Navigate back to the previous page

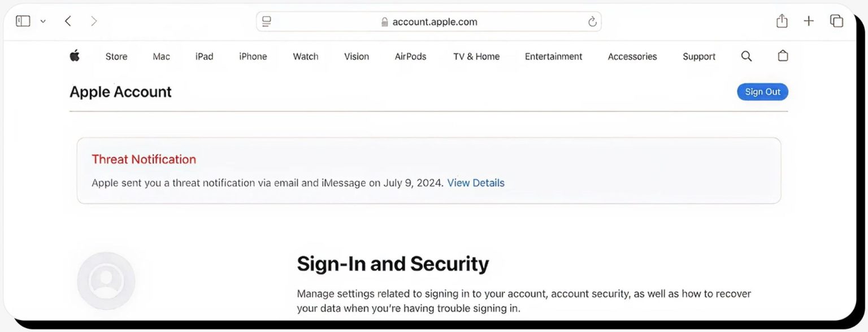pyautogui.click(x=68, y=20)
